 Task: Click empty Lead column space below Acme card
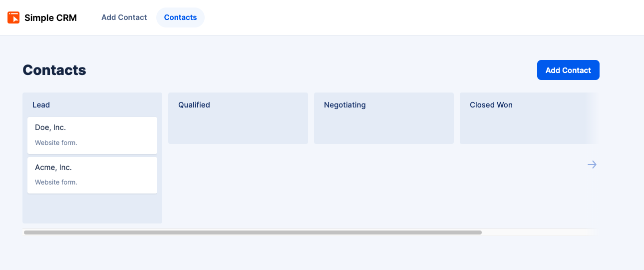click(92, 208)
